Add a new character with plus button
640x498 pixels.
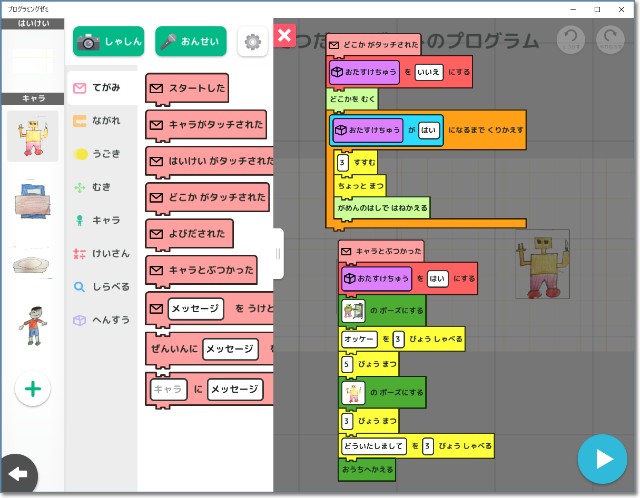pyautogui.click(x=32, y=389)
